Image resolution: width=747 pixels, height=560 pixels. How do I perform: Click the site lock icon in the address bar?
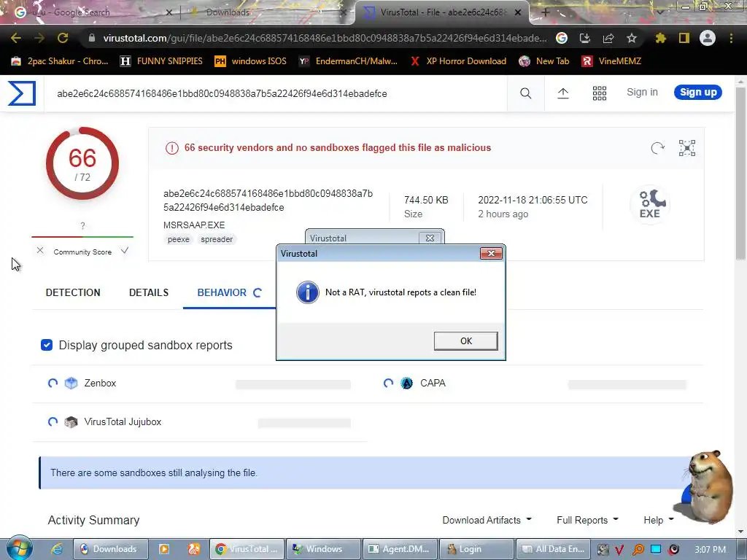pos(92,38)
